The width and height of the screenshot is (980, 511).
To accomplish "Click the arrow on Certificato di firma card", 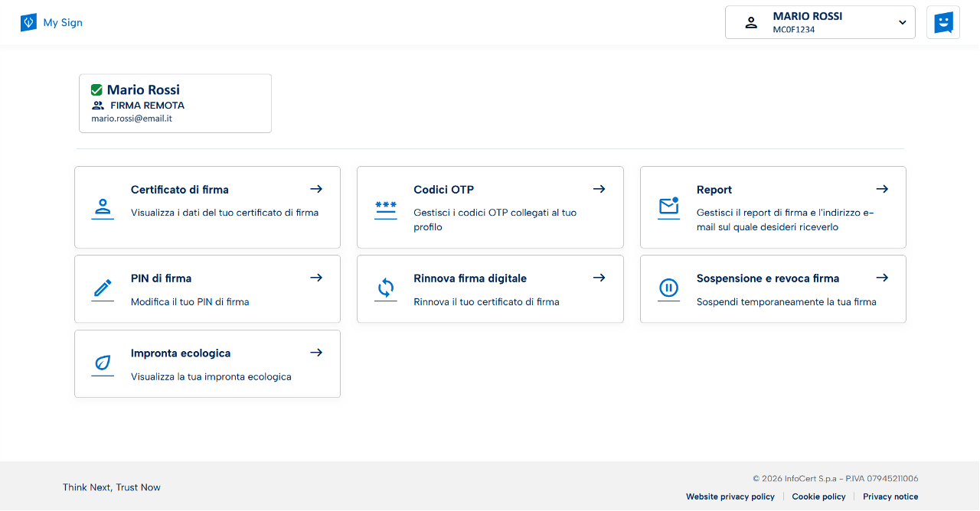I will 316,189.
